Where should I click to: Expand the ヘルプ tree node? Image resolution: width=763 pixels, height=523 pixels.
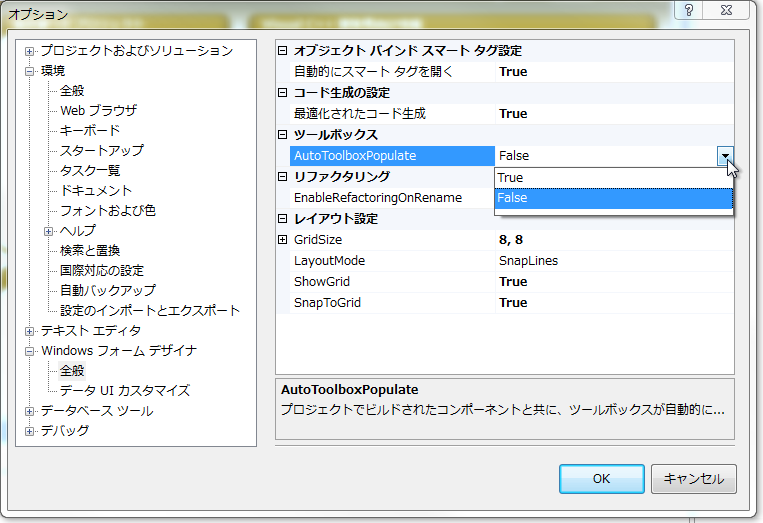49,231
